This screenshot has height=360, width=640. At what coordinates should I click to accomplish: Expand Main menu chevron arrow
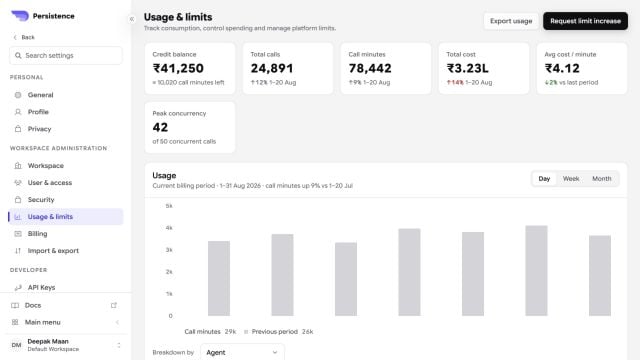(118, 322)
